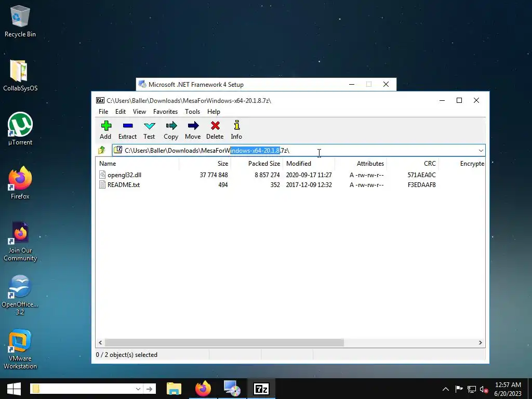Screen dimensions: 532x399
Task: Switch to the .NET Setup taskbar icon
Action: 232,389
